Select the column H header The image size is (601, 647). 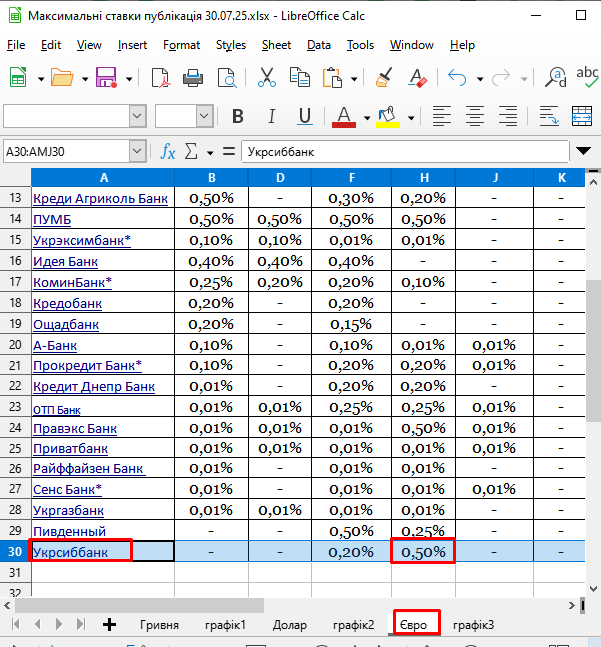[424, 177]
